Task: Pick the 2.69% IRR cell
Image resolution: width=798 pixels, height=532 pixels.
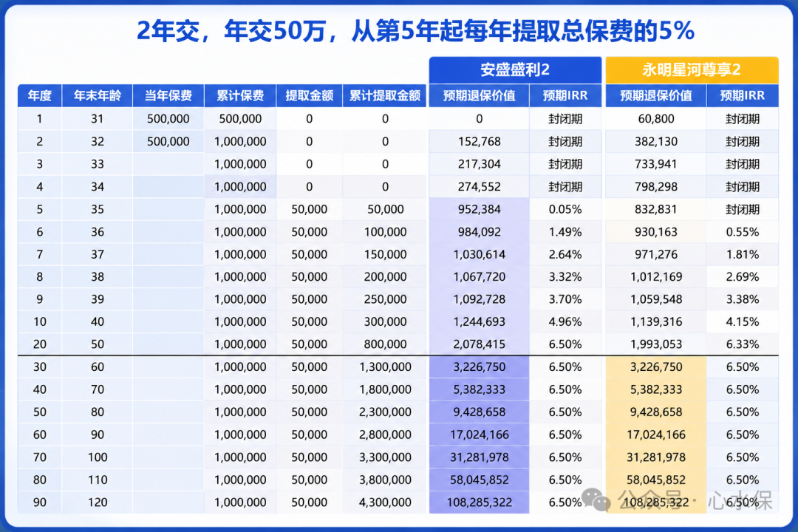Action: [742, 277]
